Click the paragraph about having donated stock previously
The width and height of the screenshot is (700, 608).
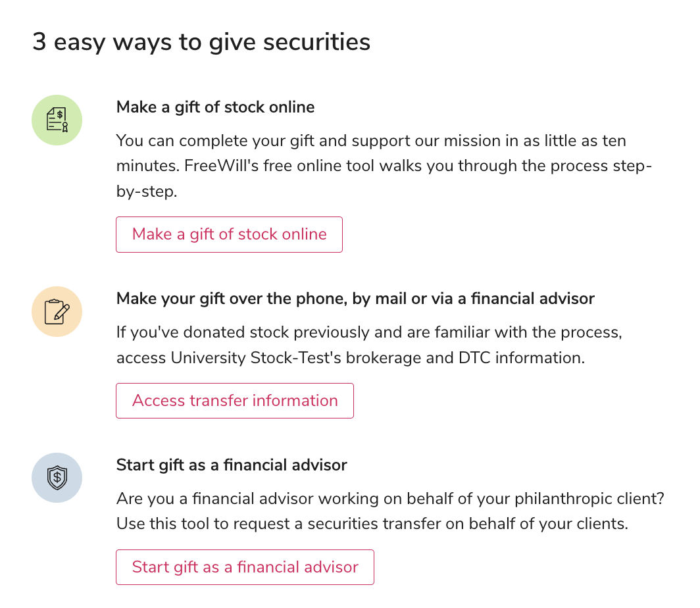[368, 345]
